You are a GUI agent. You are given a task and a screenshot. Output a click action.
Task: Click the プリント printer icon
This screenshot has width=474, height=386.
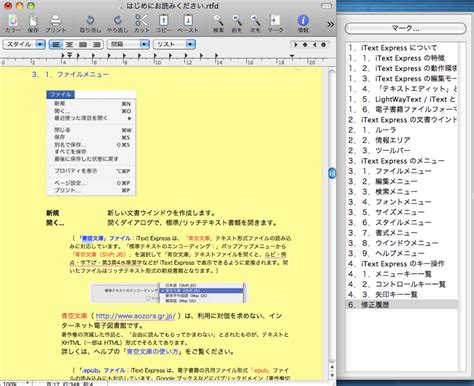[x=55, y=23]
